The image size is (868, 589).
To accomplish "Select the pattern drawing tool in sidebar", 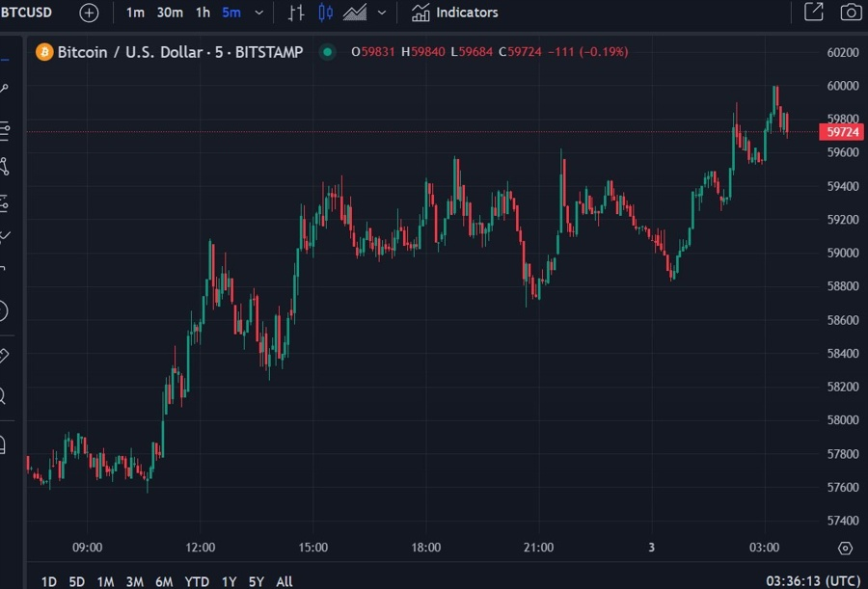I will (4, 166).
